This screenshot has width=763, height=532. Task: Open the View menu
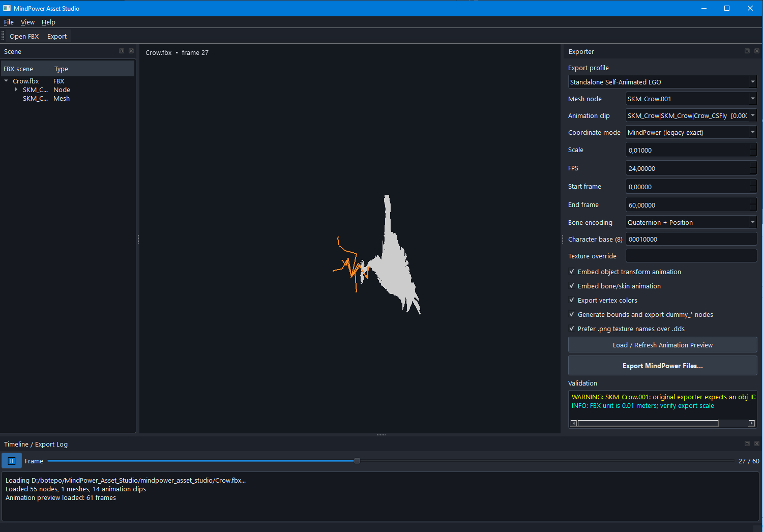[27, 22]
